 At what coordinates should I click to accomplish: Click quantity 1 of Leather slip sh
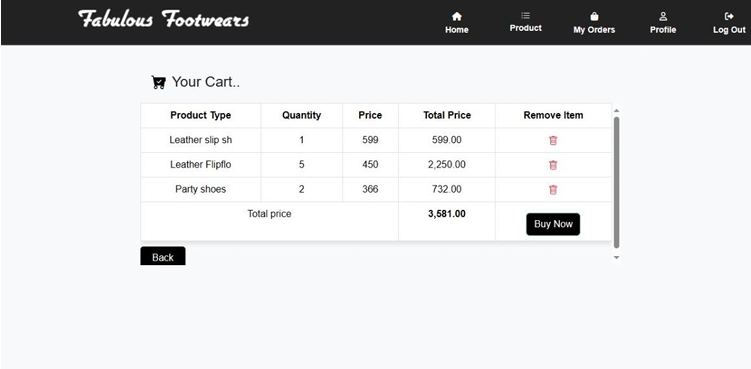(x=301, y=140)
